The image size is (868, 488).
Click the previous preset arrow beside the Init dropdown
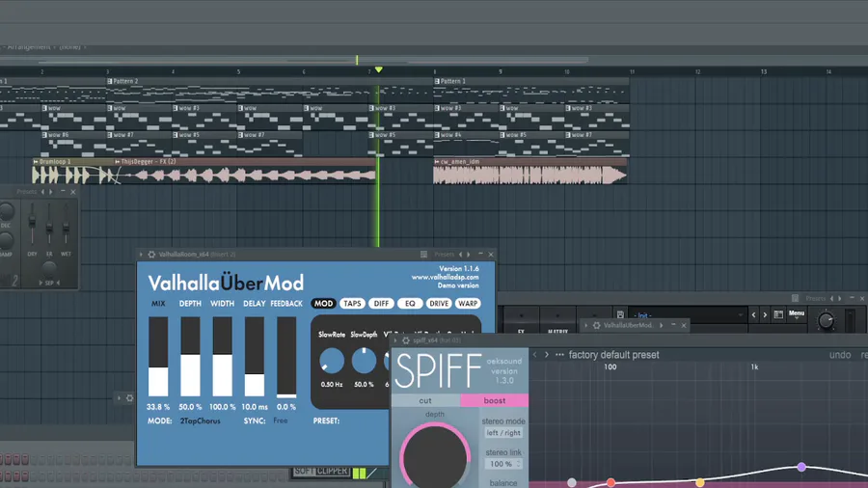(x=753, y=314)
